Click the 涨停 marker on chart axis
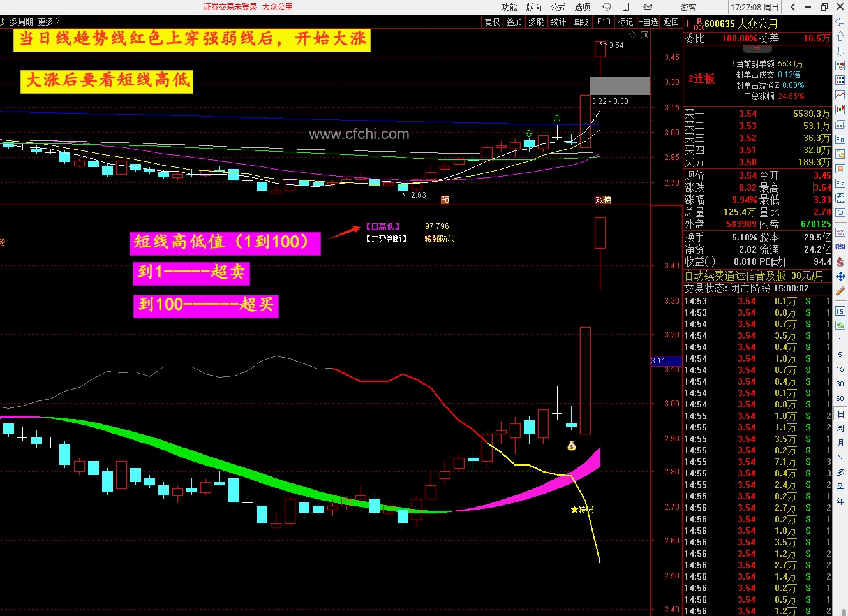Screen dimensions: 848x616 click(603, 200)
